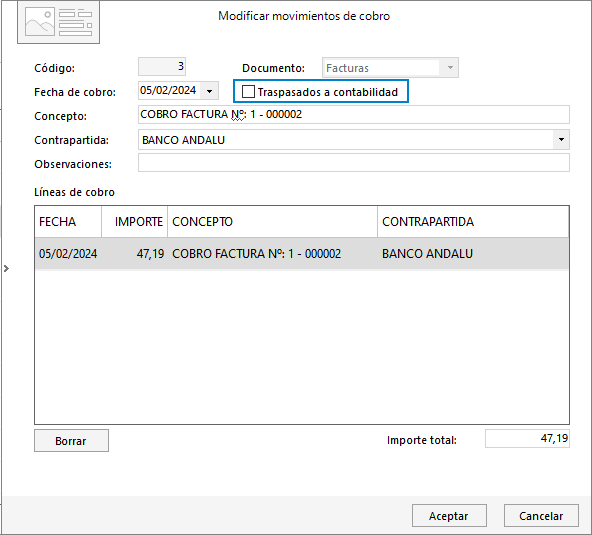Click the Código field showing 3
The image size is (592, 535).
coord(162,66)
